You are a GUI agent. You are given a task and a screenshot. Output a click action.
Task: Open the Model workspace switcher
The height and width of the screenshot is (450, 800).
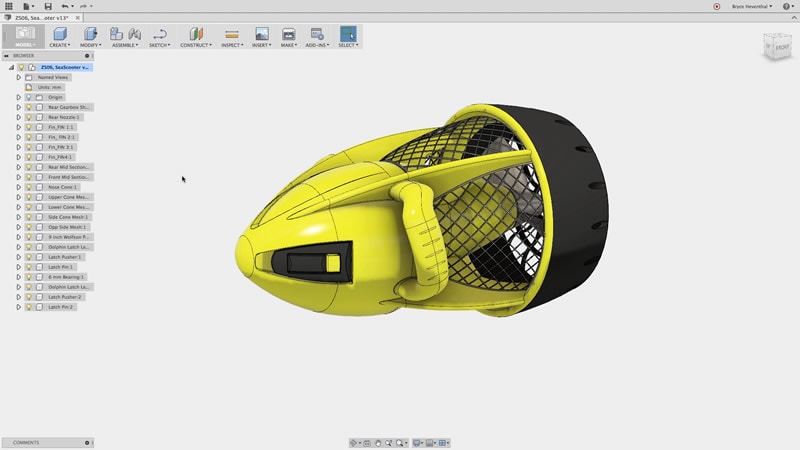pyautogui.click(x=25, y=37)
